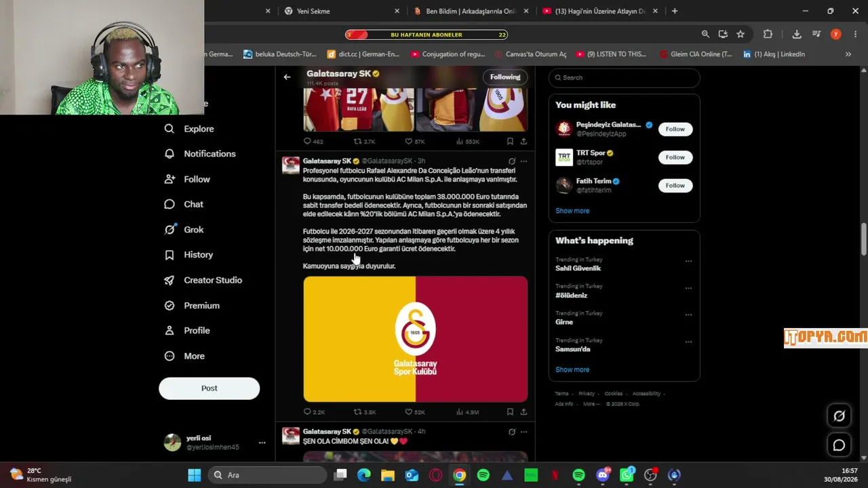Repost the post with 3.7K reposts
This screenshot has width=868, height=488.
click(365, 142)
